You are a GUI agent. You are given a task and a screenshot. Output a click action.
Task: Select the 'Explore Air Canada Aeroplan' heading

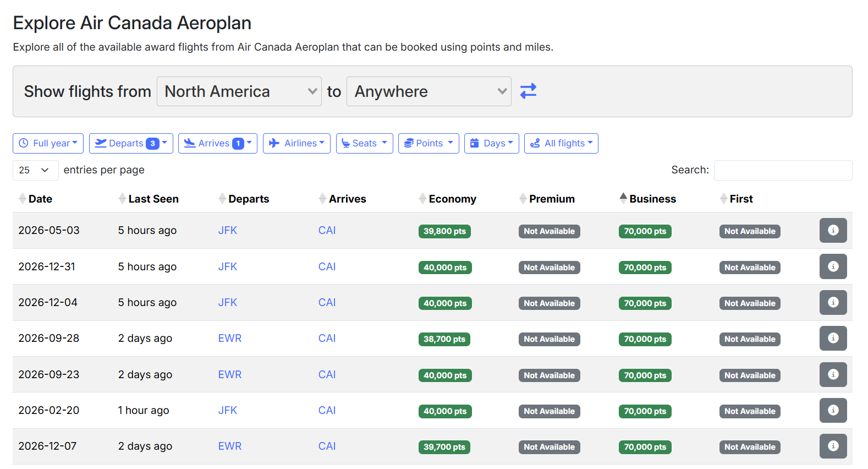(132, 23)
